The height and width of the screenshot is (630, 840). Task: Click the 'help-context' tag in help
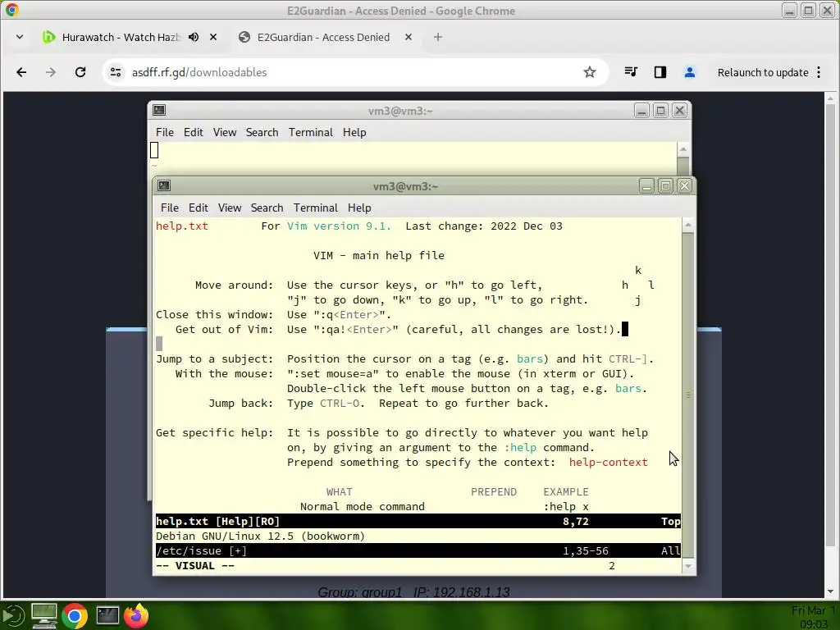point(608,463)
